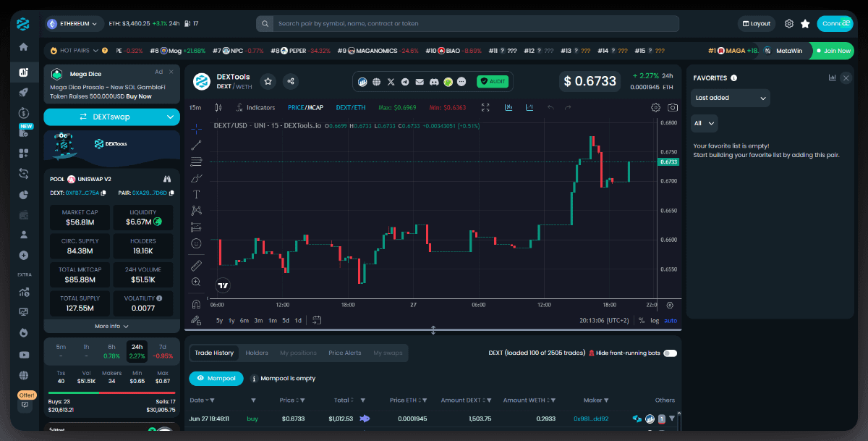
Task: Select the trend line drawing tool
Action: pyautogui.click(x=196, y=145)
